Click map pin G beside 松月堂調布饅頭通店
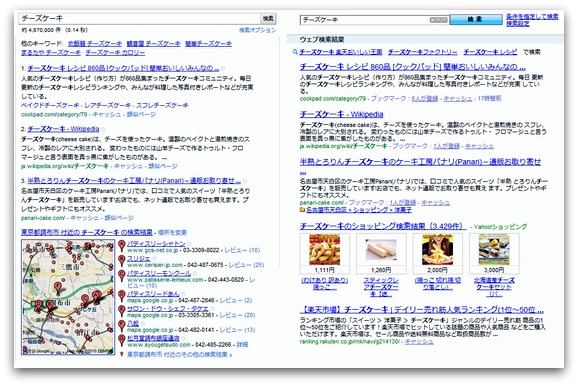This screenshot has width=578, height=386. coord(122,340)
